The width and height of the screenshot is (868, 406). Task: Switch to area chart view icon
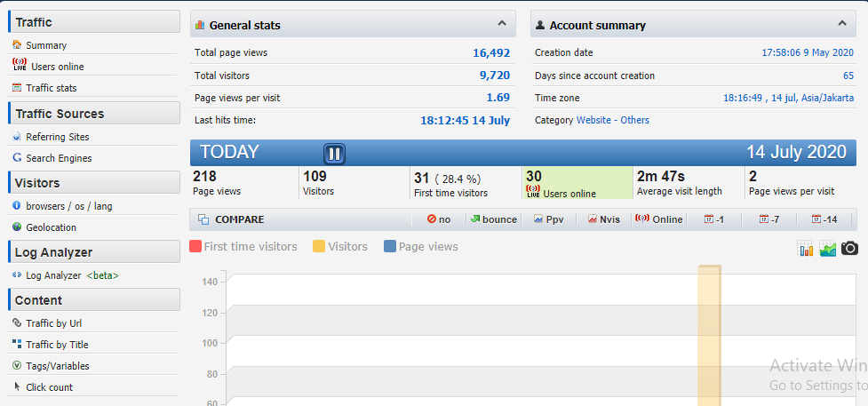[828, 248]
